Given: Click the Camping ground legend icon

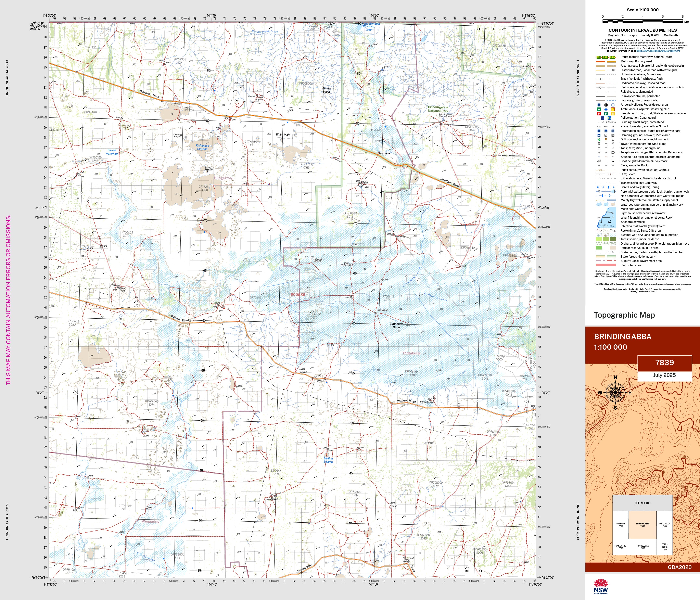Looking at the screenshot, I should pos(599,135).
